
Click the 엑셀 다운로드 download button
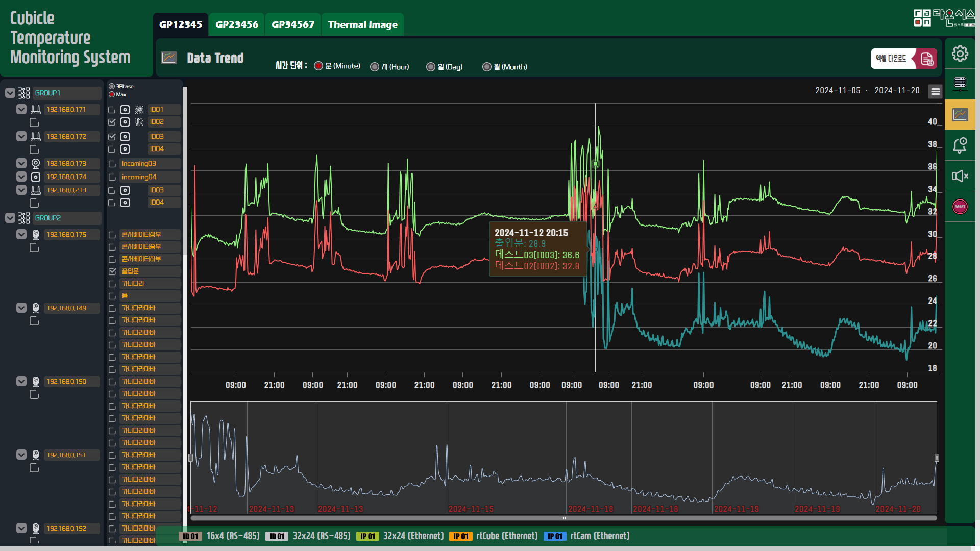click(903, 59)
